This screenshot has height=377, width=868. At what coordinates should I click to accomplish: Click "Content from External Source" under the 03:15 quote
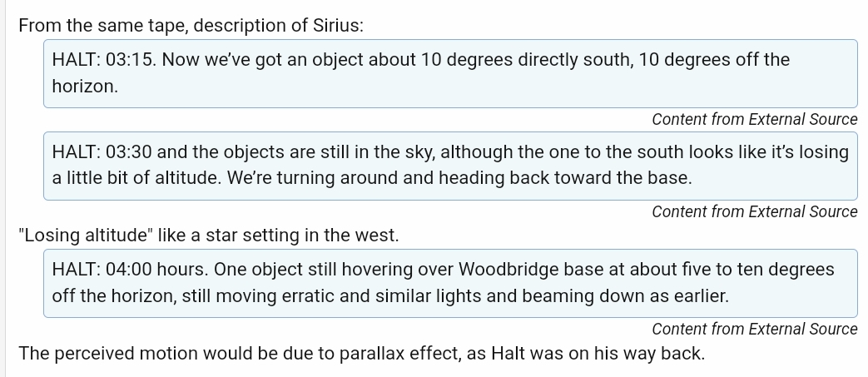tap(754, 119)
